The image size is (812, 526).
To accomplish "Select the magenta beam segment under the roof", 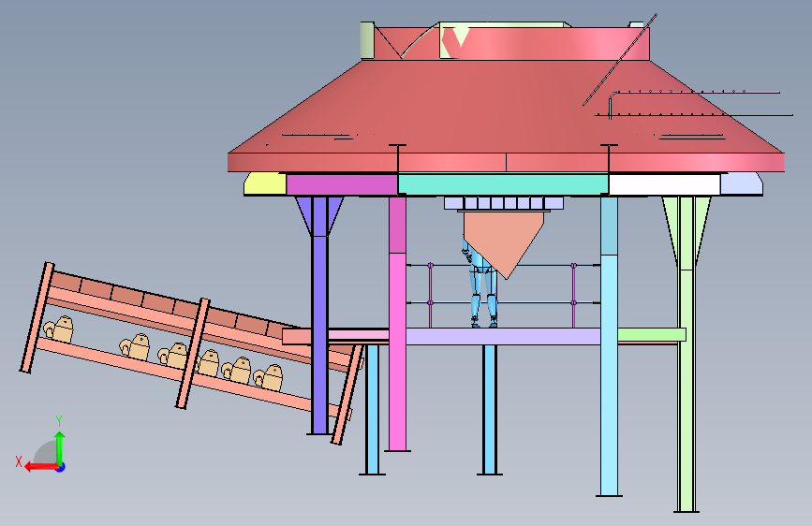I will [342, 184].
